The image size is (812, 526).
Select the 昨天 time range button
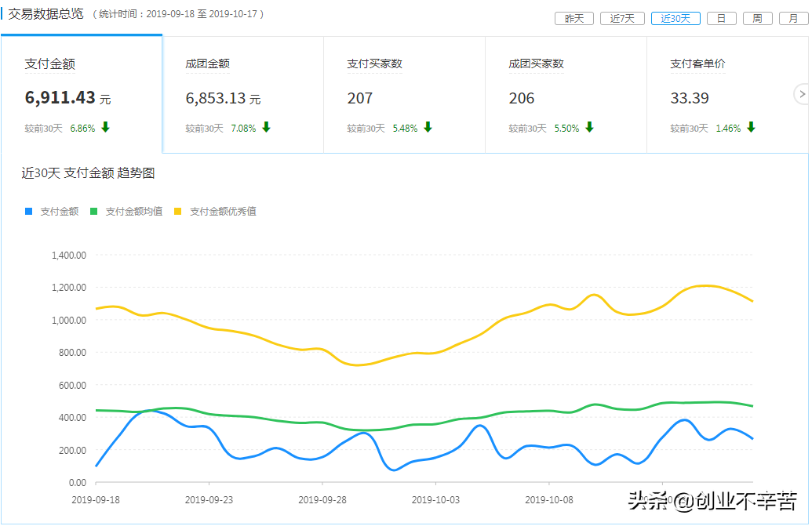pyautogui.click(x=573, y=19)
